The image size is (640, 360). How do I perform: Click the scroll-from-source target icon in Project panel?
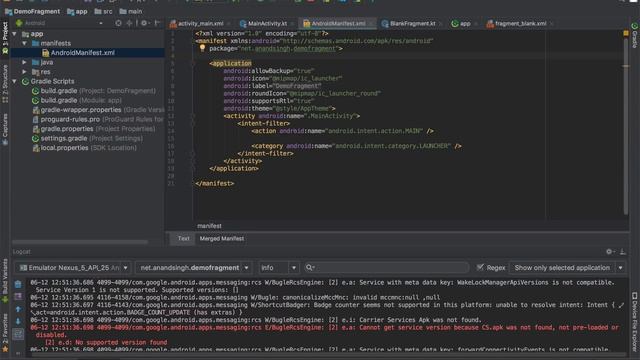pyautogui.click(x=118, y=23)
